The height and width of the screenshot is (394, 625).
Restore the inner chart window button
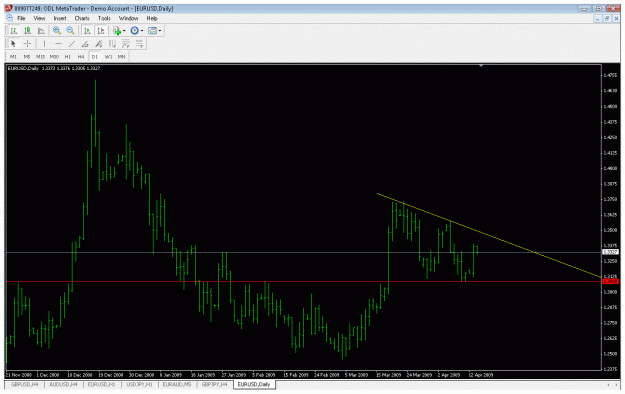point(607,18)
